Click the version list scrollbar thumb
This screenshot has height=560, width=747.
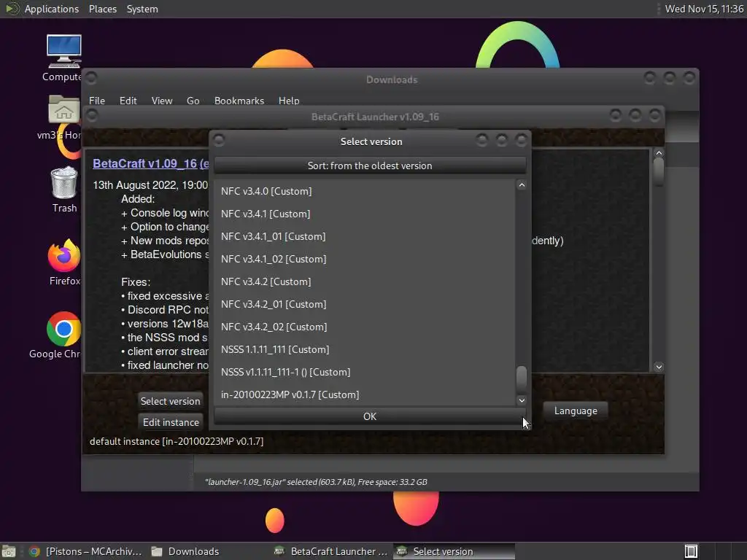tap(522, 378)
